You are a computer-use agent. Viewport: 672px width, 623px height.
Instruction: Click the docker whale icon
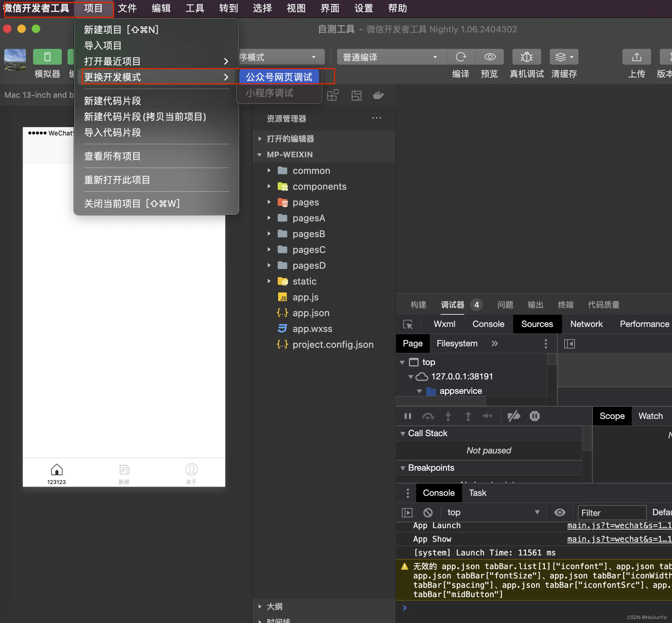tap(379, 95)
